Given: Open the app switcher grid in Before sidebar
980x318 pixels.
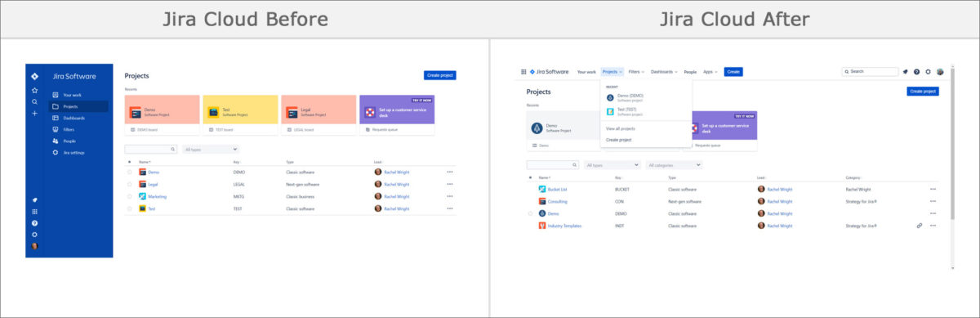Looking at the screenshot, I should 34,212.
